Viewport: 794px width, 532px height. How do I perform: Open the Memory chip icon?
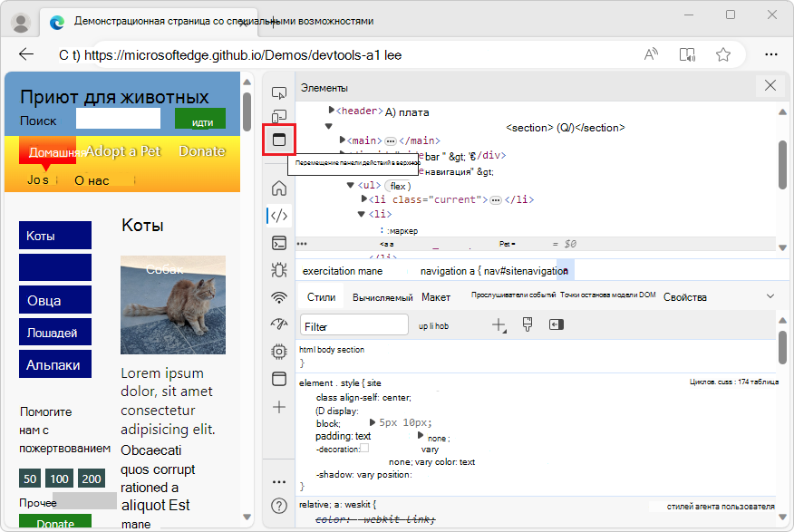pyautogui.click(x=279, y=352)
